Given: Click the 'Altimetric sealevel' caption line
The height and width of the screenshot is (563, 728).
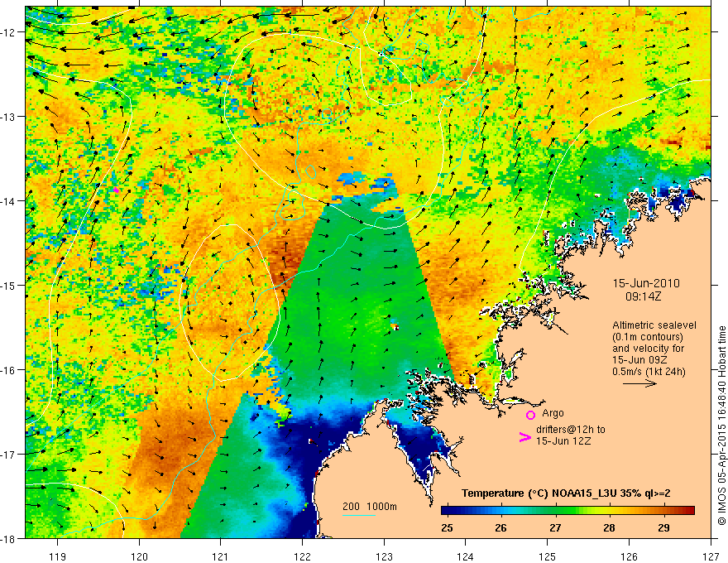Looking at the screenshot, I should pos(654,325).
